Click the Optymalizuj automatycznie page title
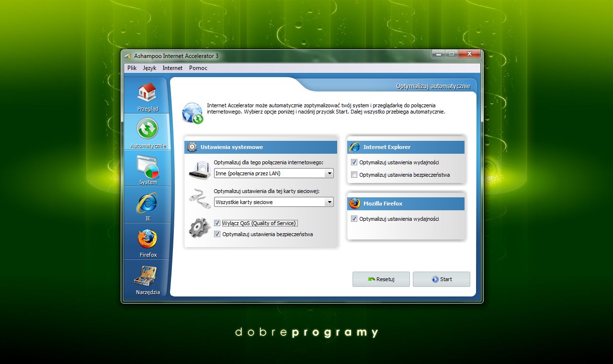The height and width of the screenshot is (364, 613). coord(433,86)
